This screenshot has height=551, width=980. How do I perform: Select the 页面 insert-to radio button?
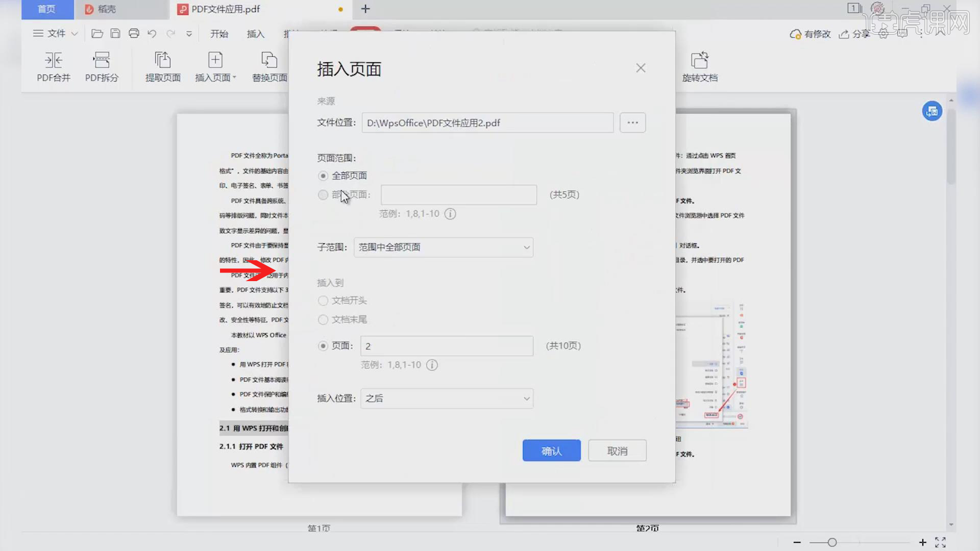click(323, 346)
